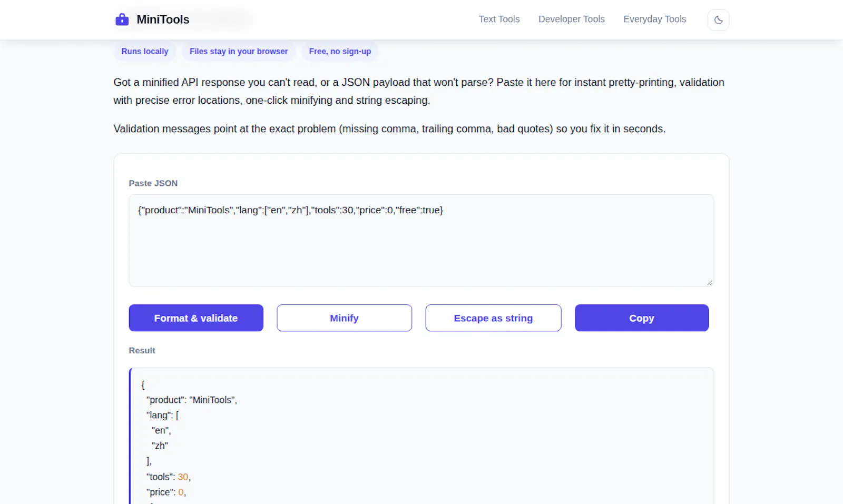The height and width of the screenshot is (504, 843).
Task: Toggle dark mode with the moon icon
Action: 718,20
